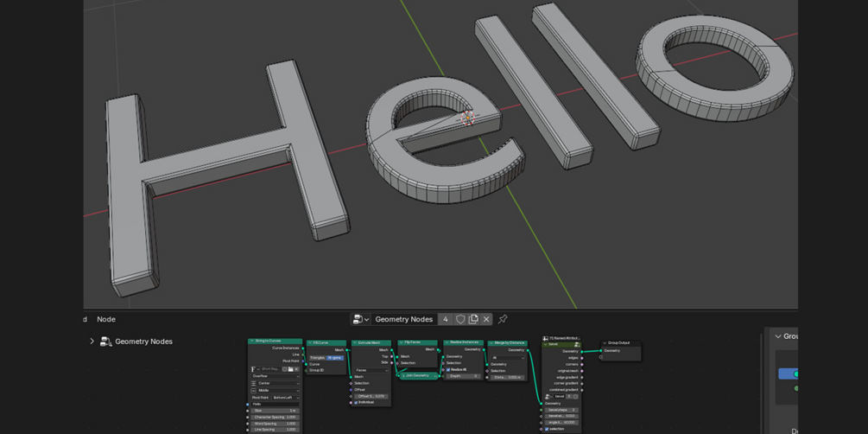Adjust the bevel steps 2 field

tap(561, 410)
